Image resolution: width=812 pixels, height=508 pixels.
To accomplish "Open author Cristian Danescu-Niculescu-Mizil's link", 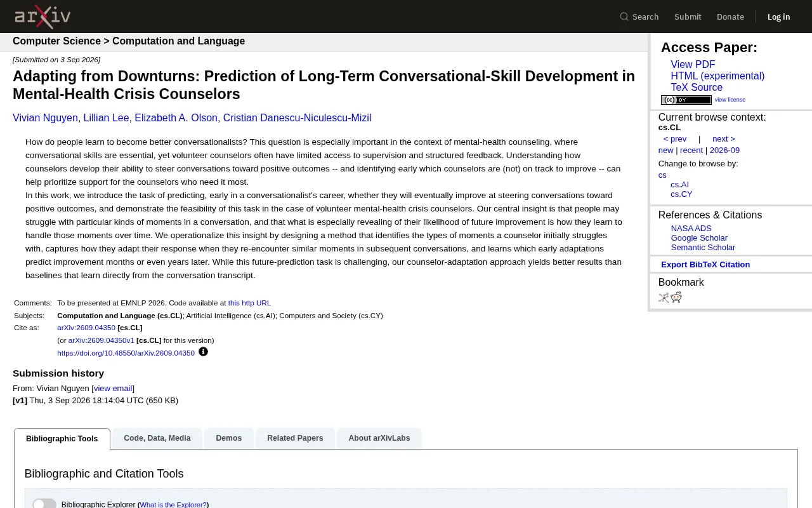I will pos(297,118).
